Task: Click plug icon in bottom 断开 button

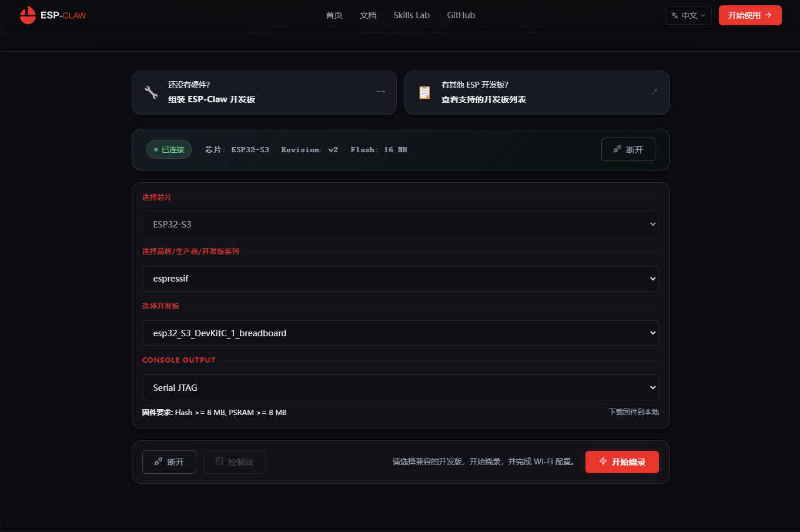Action: [x=158, y=462]
